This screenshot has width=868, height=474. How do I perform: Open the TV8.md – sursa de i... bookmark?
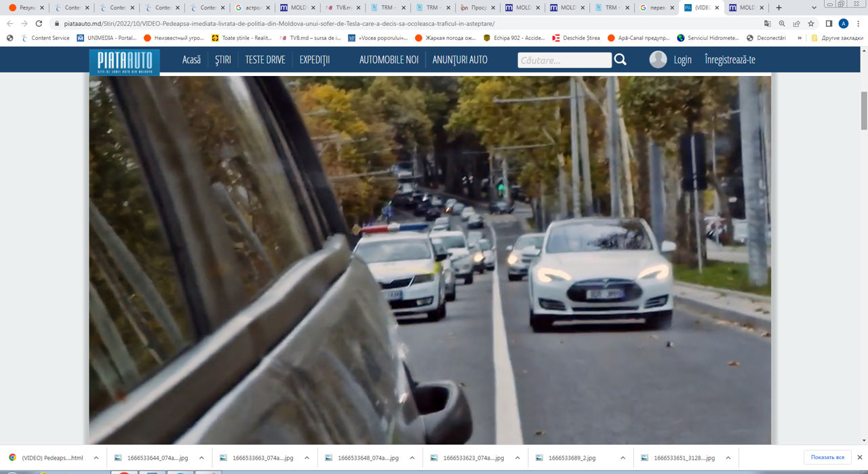coord(309,38)
